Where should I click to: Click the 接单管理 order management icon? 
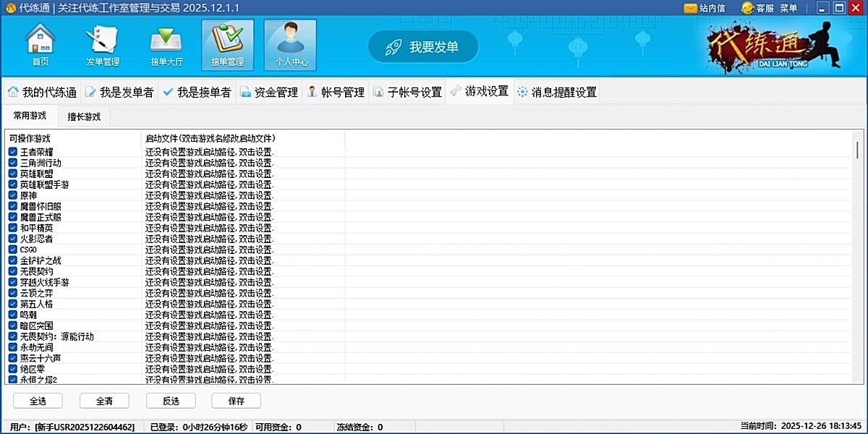(227, 45)
